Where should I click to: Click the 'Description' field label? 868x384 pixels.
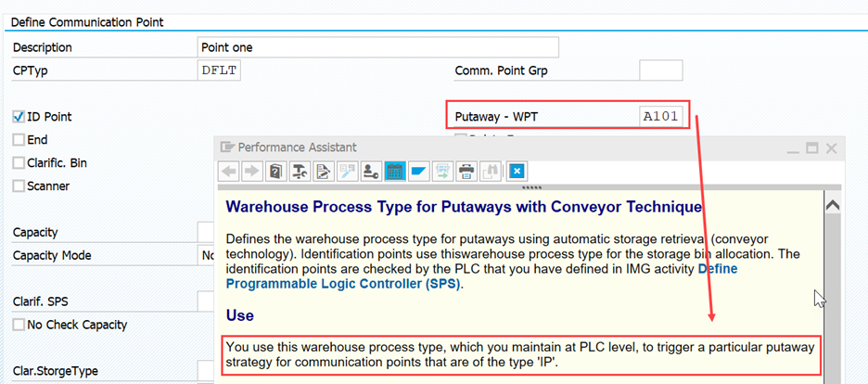tap(43, 47)
